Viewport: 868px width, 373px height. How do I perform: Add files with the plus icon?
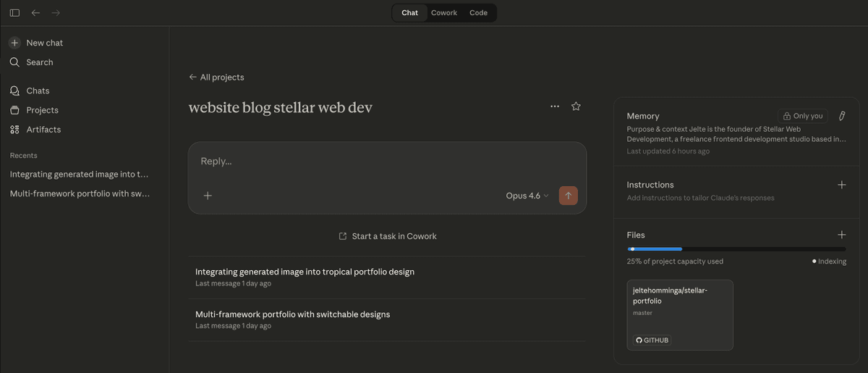pyautogui.click(x=841, y=235)
